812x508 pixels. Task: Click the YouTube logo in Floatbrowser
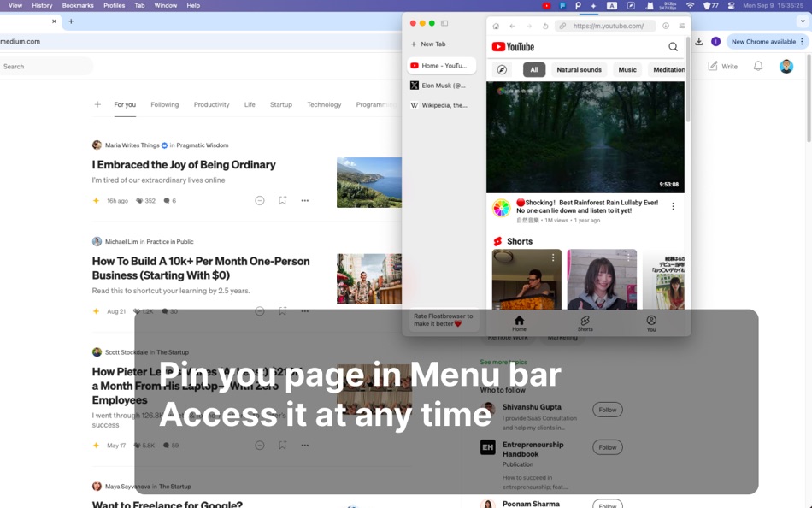coord(513,47)
